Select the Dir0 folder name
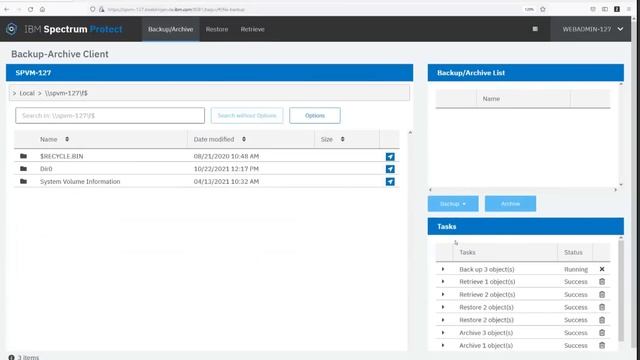 (46, 169)
